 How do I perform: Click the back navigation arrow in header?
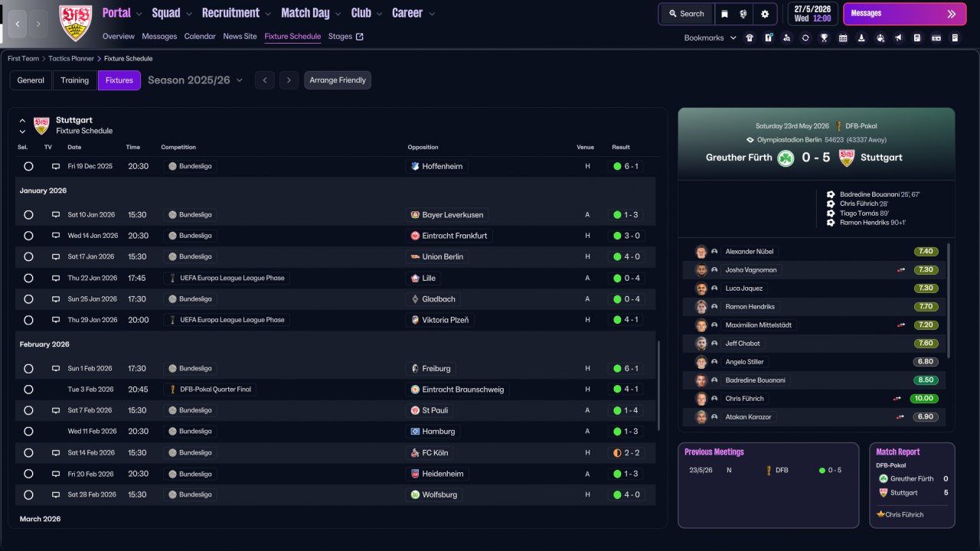pyautogui.click(x=18, y=24)
